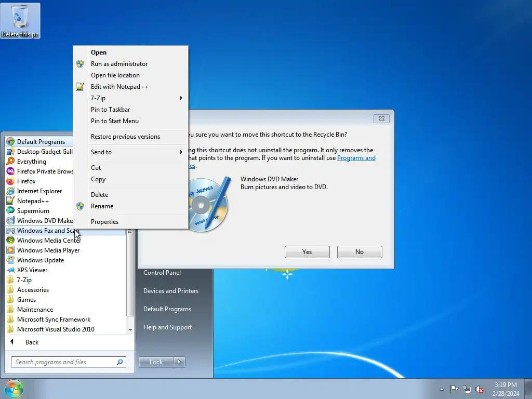
Task: Open Devices and Printers
Action: tap(171, 291)
